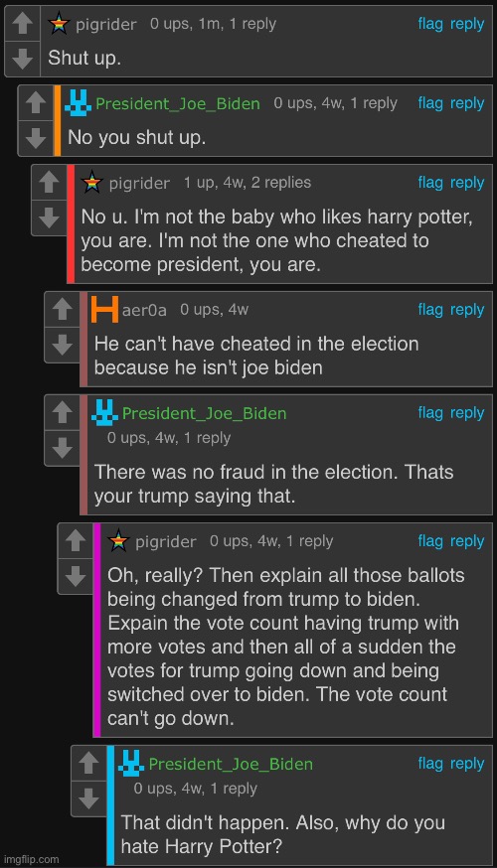
Task: Reply to "No you shut up." comment
Action: [467, 103]
